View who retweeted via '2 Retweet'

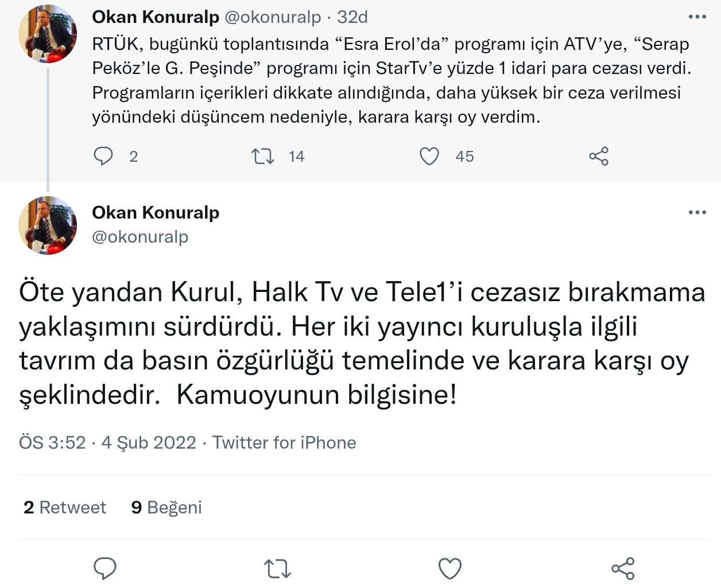tap(64, 507)
